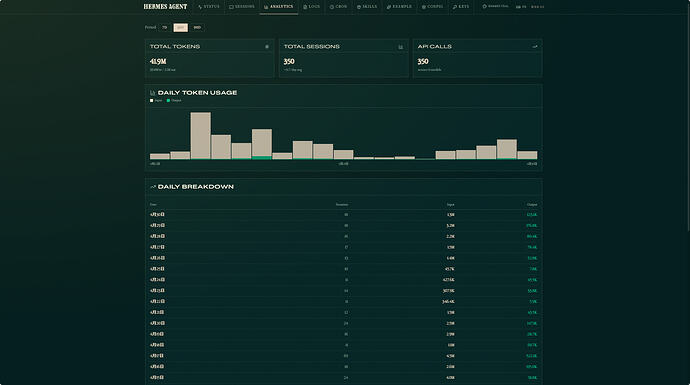Click the white Input legend swatch
This screenshot has width=690, height=385.
click(151, 100)
